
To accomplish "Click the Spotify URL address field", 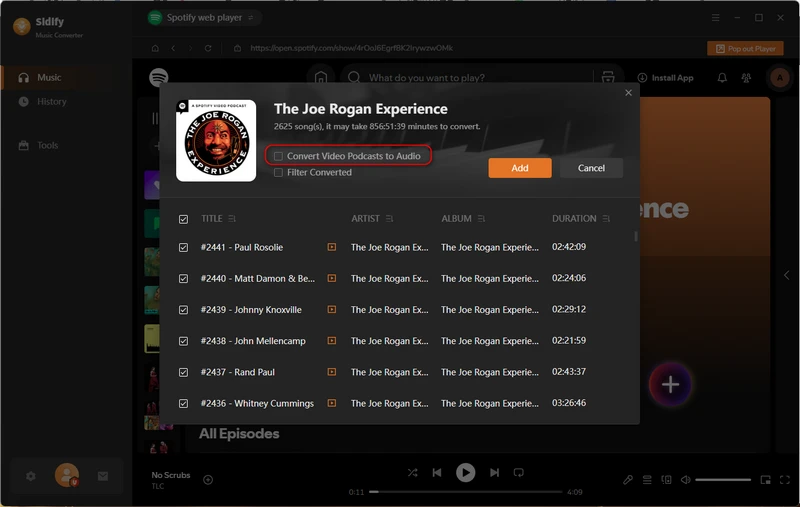I will (x=351, y=48).
